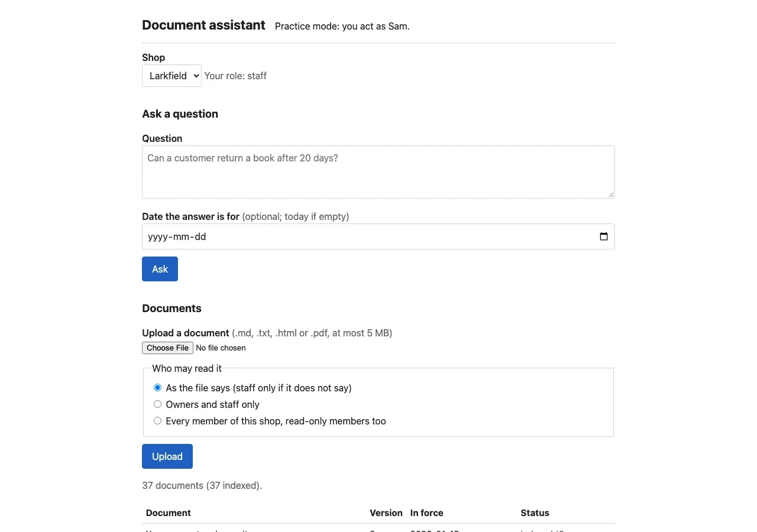The height and width of the screenshot is (532, 757).
Task: Select 'Owners and staff only' radio option
Action: tap(157, 404)
